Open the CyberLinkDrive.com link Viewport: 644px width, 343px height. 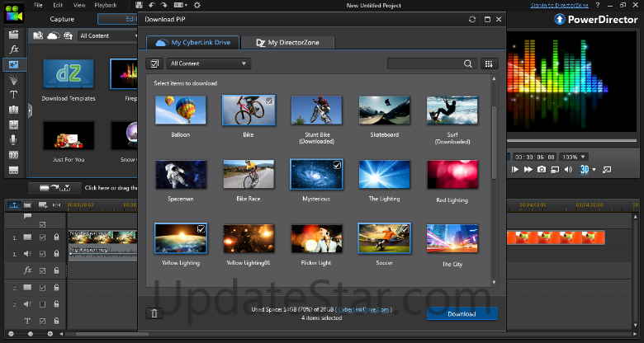pos(363,310)
